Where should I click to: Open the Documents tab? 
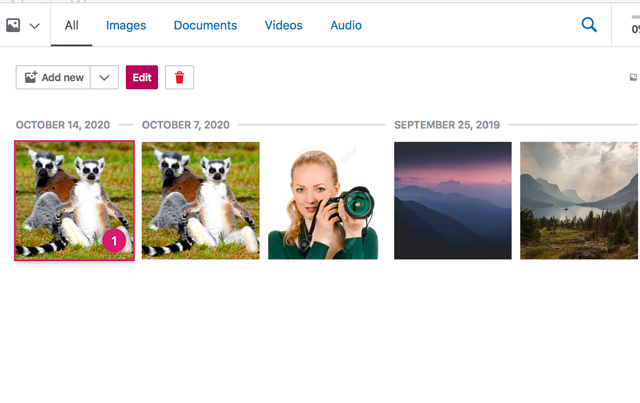coord(205,25)
